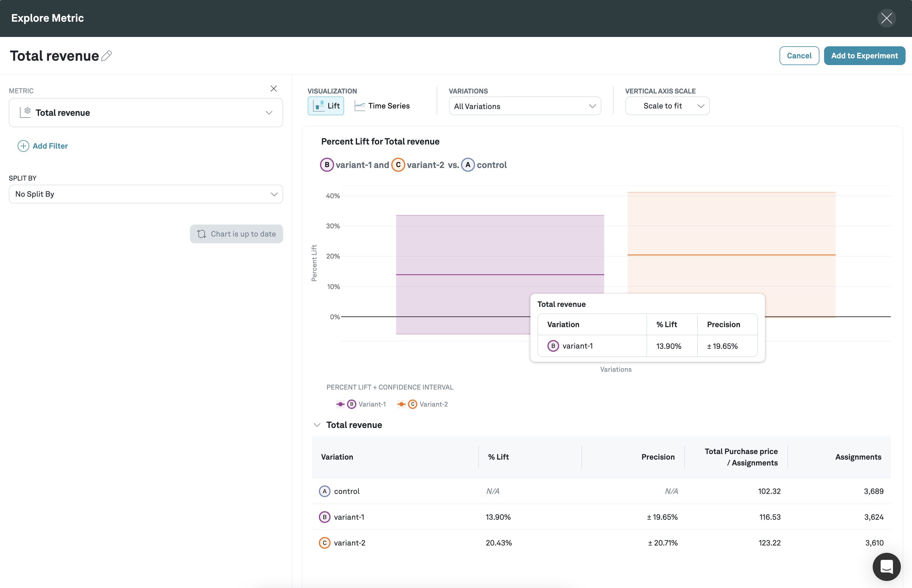Remove metric with the small X icon
Screen dimensions: 912x588
pos(273,89)
